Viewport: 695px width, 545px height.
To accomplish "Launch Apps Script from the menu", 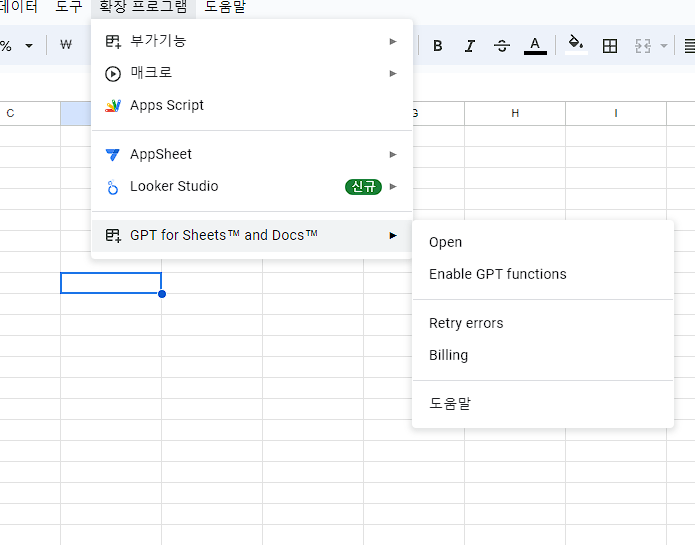I will click(x=252, y=105).
